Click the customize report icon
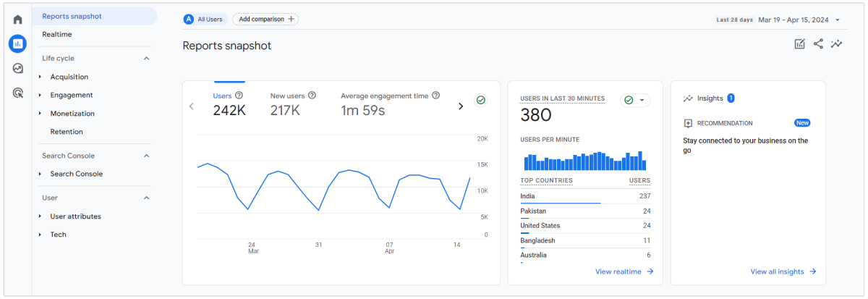 tap(799, 44)
